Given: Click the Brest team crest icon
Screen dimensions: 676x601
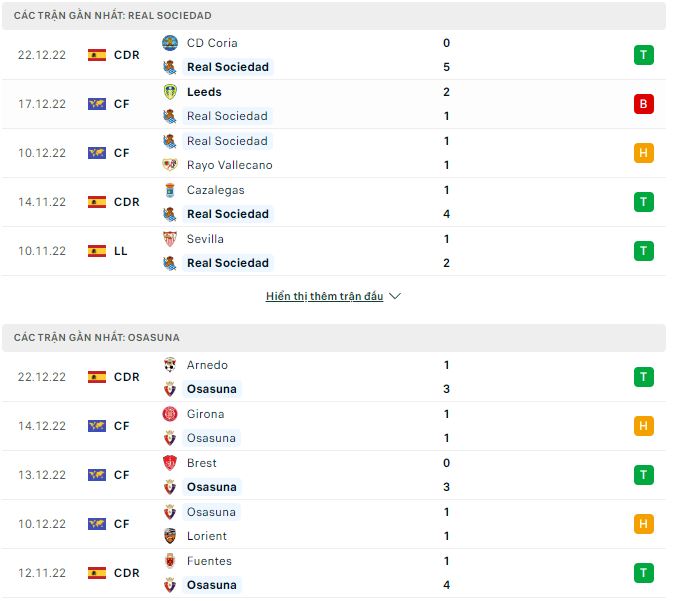Looking at the screenshot, I should 170,463.
